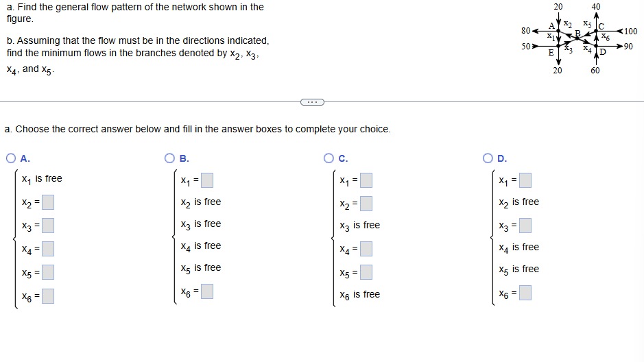Click the x3 answer box in choice D
The height and width of the screenshot is (362, 644).
pos(525,226)
